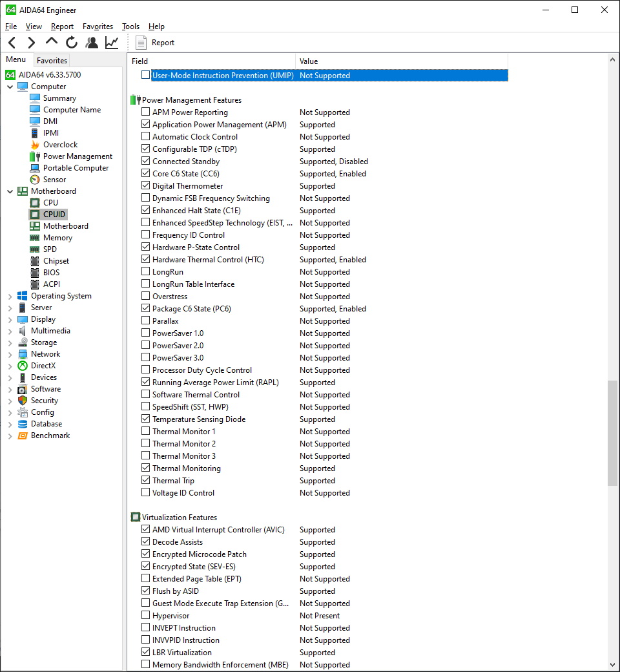Select the DirectX Xbox icon
Viewport: 620px width, 672px height.
point(22,366)
